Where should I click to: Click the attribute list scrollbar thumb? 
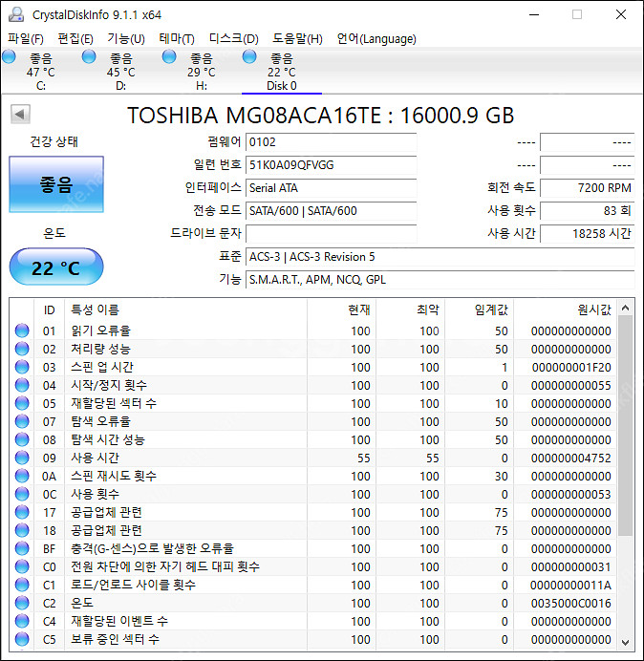pyautogui.click(x=626, y=426)
